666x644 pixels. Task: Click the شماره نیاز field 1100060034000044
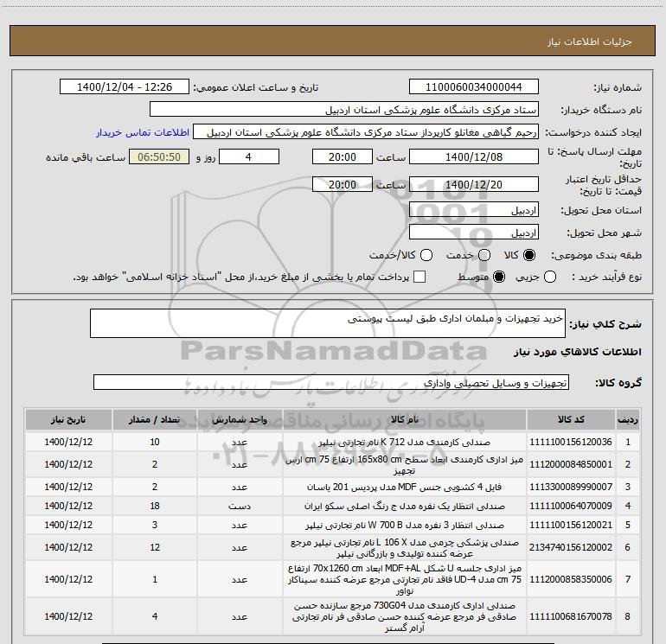tap(474, 87)
